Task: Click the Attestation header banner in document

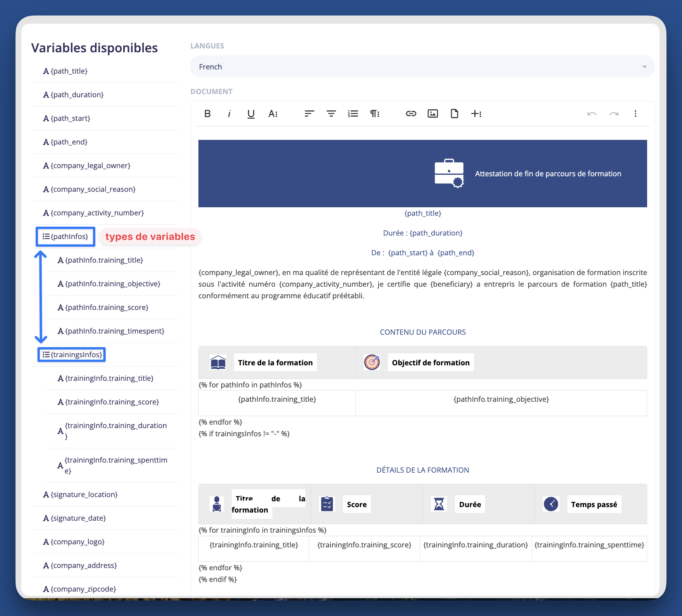Action: [422, 174]
